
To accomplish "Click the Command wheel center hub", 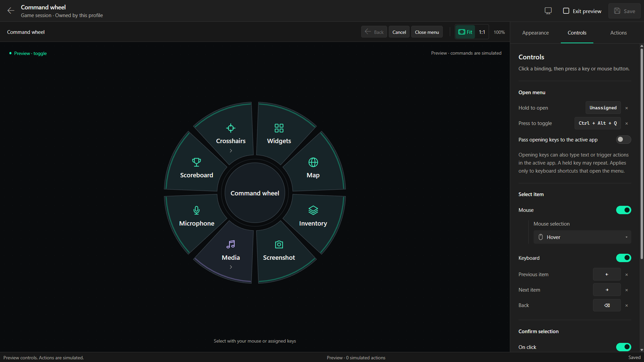I will [255, 193].
